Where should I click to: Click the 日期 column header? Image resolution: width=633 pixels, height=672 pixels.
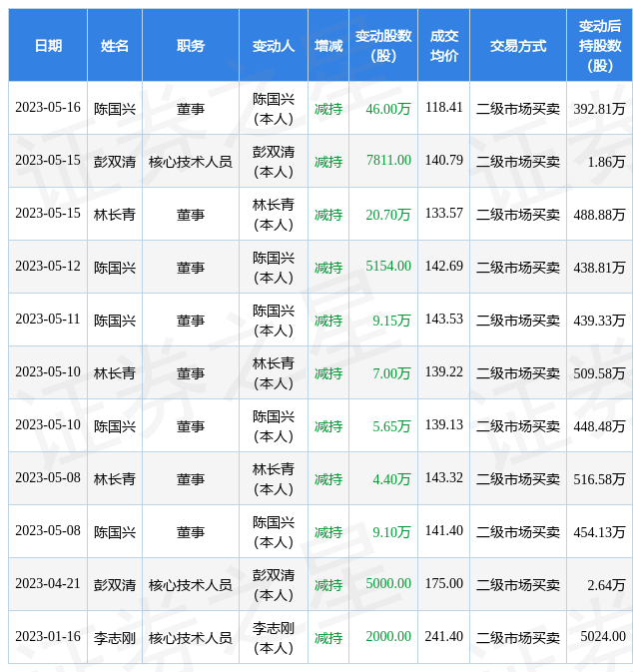[x=48, y=45]
